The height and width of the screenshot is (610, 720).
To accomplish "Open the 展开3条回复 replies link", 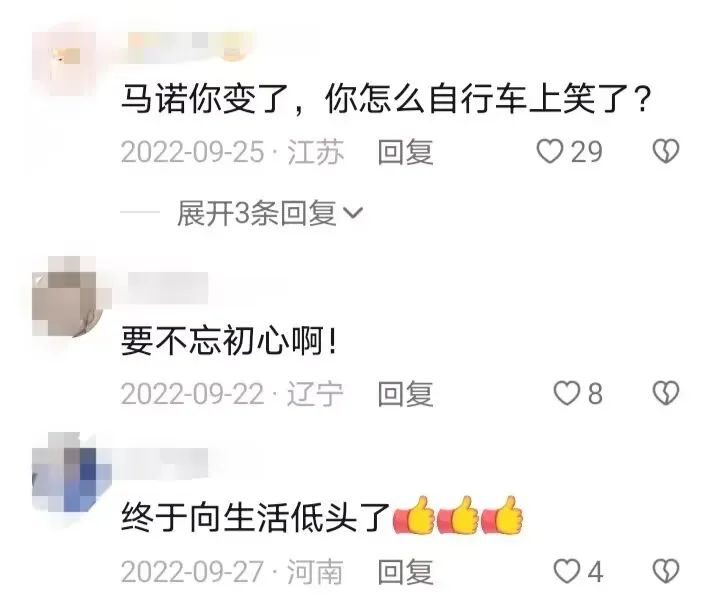I will (x=270, y=213).
